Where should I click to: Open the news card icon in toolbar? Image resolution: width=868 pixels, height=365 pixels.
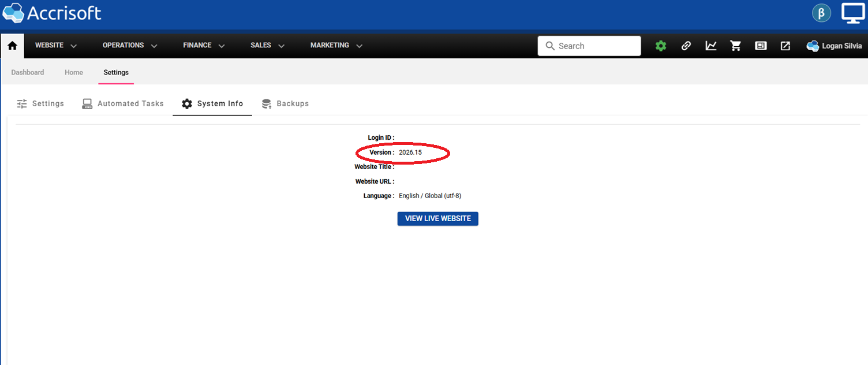coord(761,46)
